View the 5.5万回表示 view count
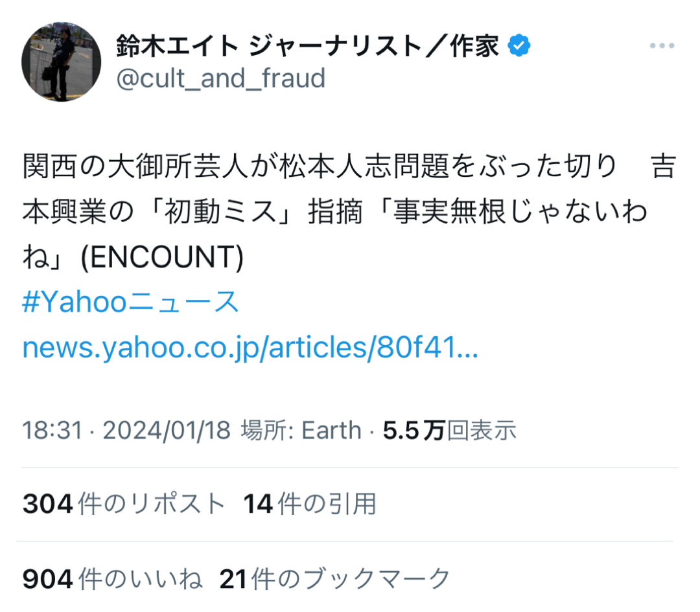The height and width of the screenshot is (612, 700). click(x=450, y=431)
